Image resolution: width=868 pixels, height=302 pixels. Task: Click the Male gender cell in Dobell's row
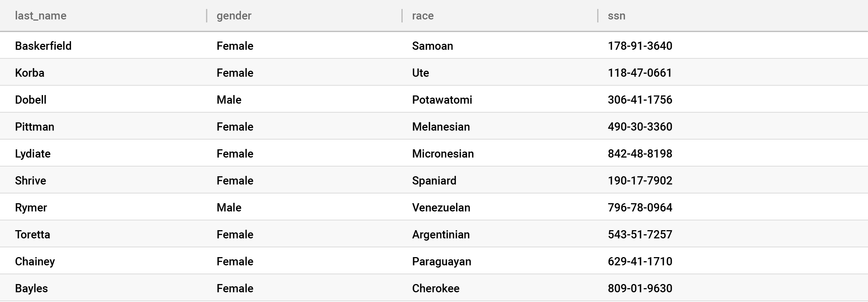point(229,100)
